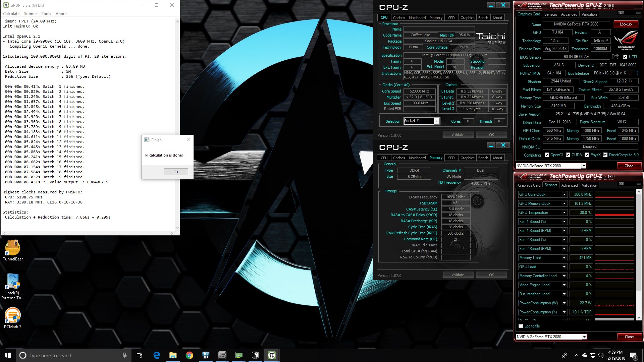Click Validate in upper CPU-Z window

[458, 135]
